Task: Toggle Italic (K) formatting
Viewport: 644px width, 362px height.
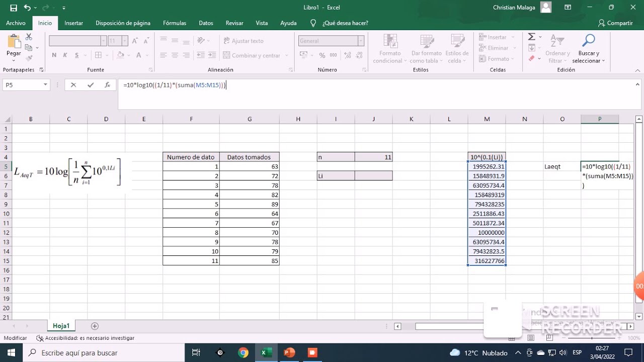Action: coord(65,55)
